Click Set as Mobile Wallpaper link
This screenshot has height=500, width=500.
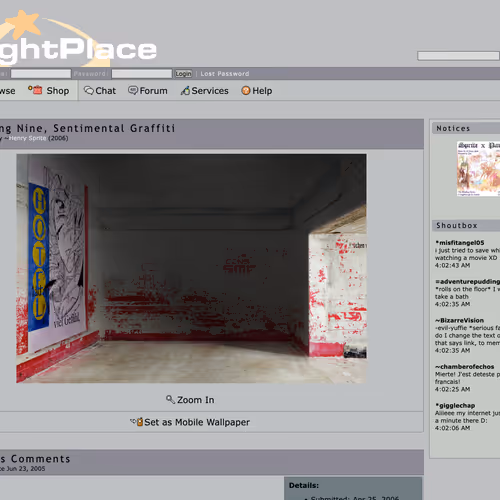[197, 422]
